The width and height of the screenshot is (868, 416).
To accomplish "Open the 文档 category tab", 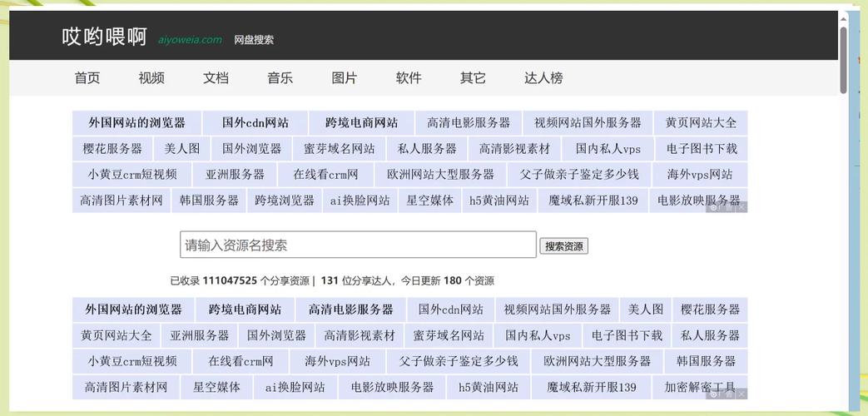I will [216, 78].
